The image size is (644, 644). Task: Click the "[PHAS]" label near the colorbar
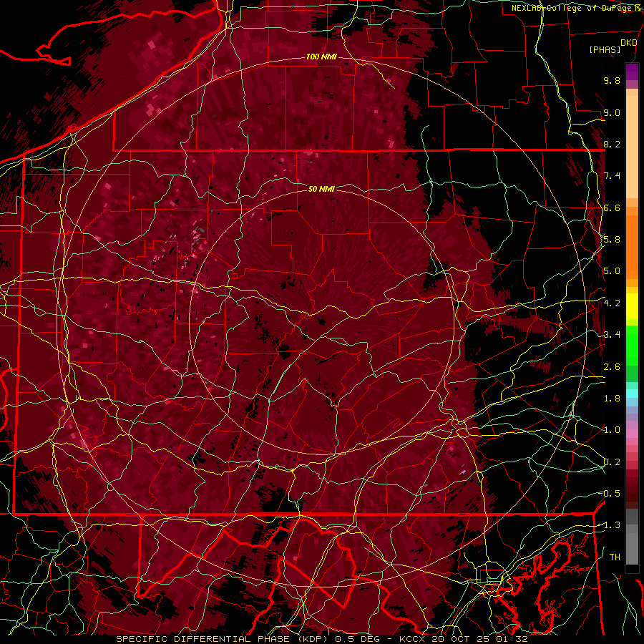click(605, 50)
